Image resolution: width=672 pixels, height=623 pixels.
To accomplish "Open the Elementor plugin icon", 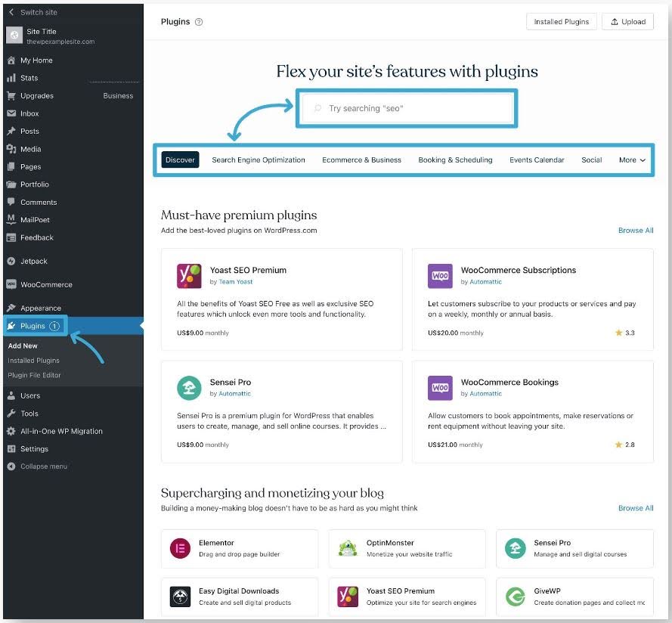I will pyautogui.click(x=179, y=548).
